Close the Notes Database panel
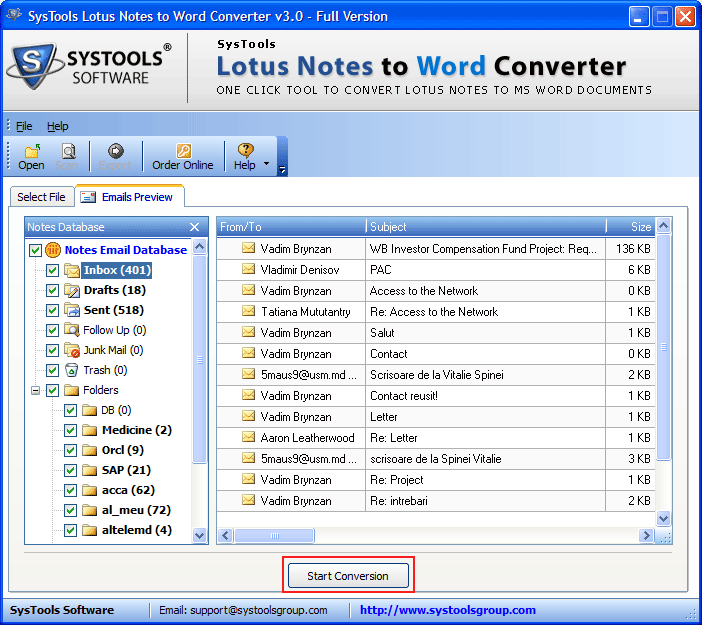The height and width of the screenshot is (625, 702). [194, 227]
